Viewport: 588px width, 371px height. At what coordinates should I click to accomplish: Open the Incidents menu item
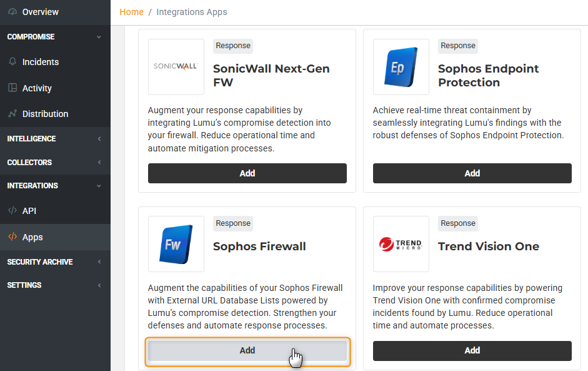point(41,62)
